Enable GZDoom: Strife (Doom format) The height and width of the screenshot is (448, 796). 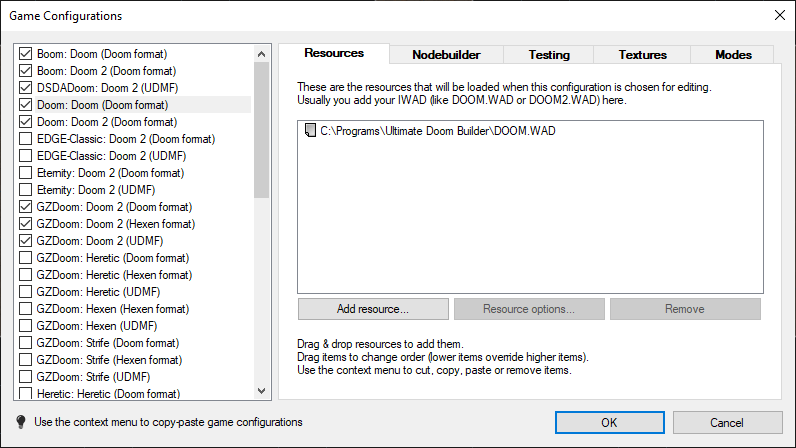(x=25, y=343)
